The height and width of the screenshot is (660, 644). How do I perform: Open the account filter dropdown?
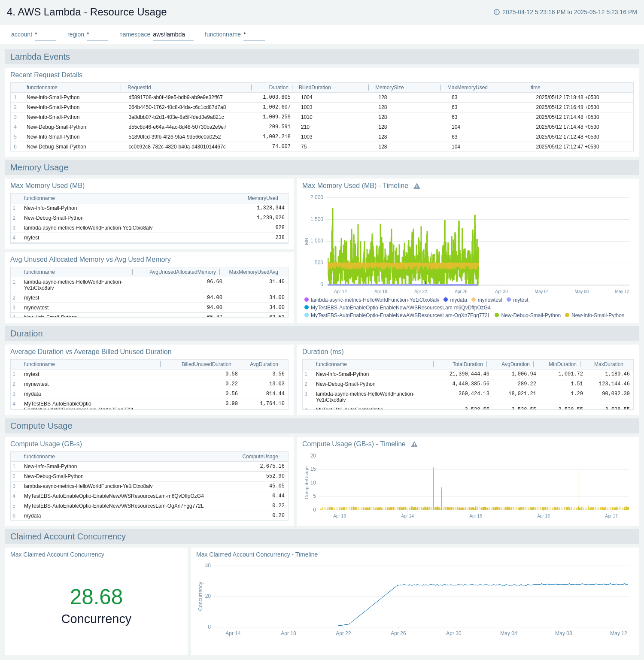click(x=46, y=34)
